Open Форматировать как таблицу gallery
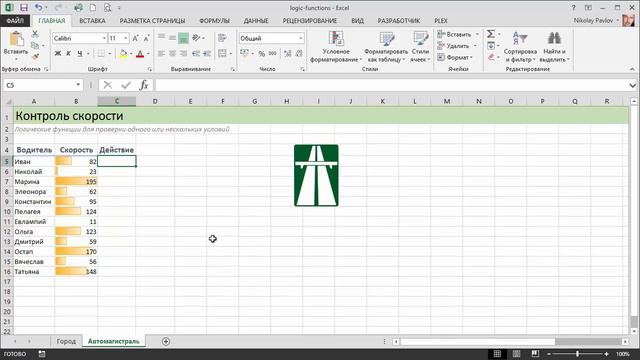The image size is (640, 360). 386,47
